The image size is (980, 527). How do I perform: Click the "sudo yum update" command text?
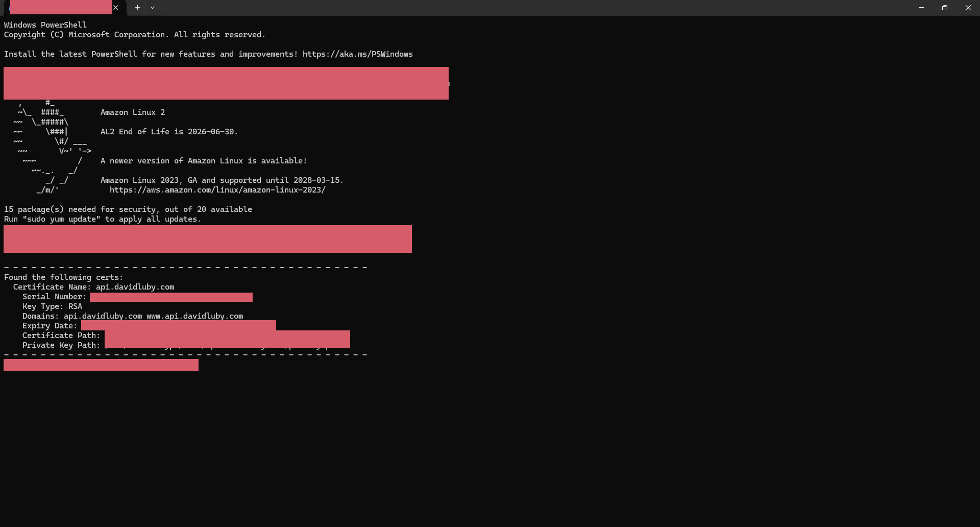coord(61,219)
